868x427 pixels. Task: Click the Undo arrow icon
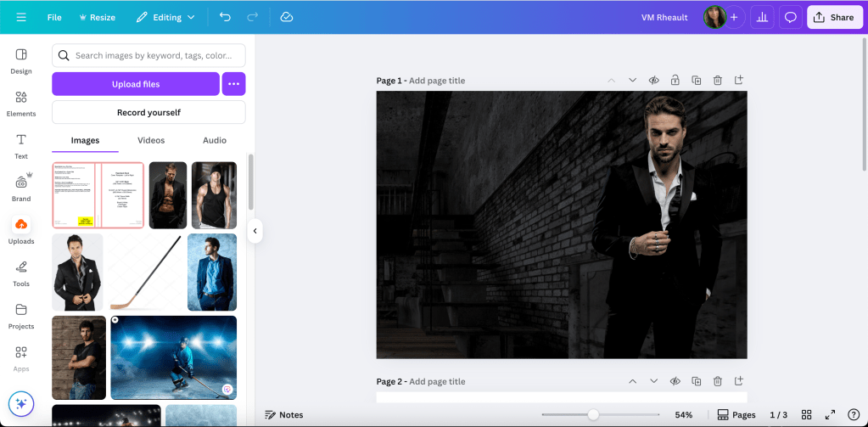(x=225, y=17)
